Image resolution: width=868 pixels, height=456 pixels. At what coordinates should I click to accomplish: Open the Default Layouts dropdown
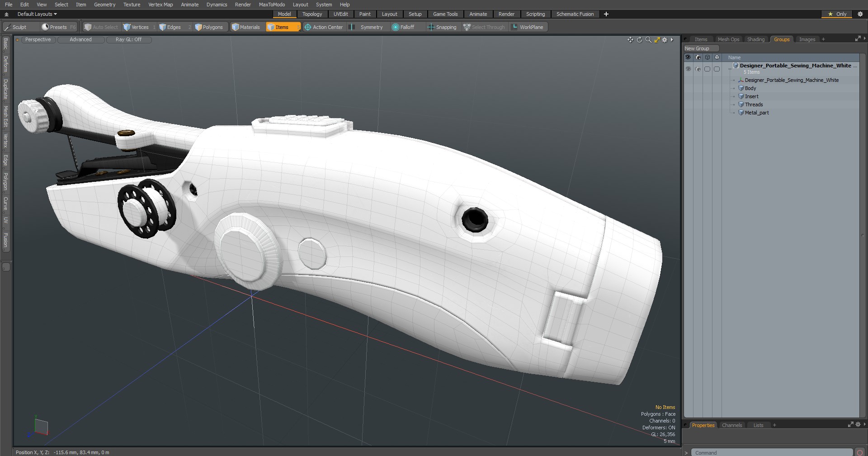click(37, 14)
